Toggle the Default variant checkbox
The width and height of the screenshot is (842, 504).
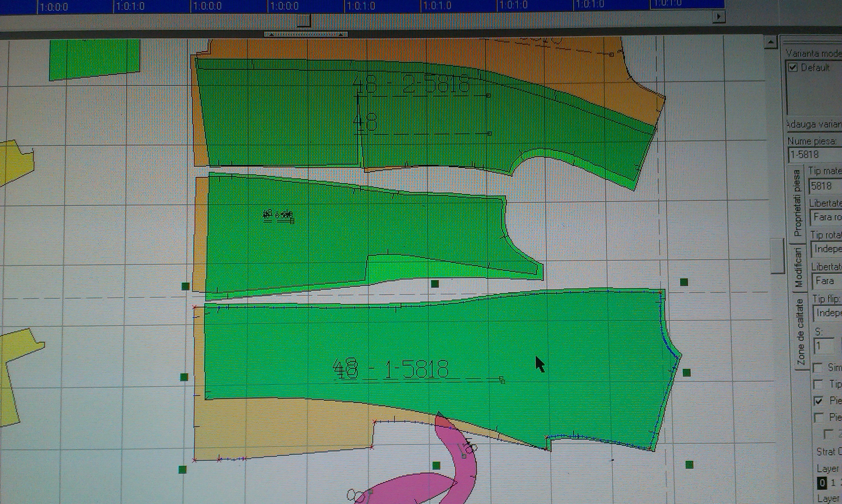793,67
